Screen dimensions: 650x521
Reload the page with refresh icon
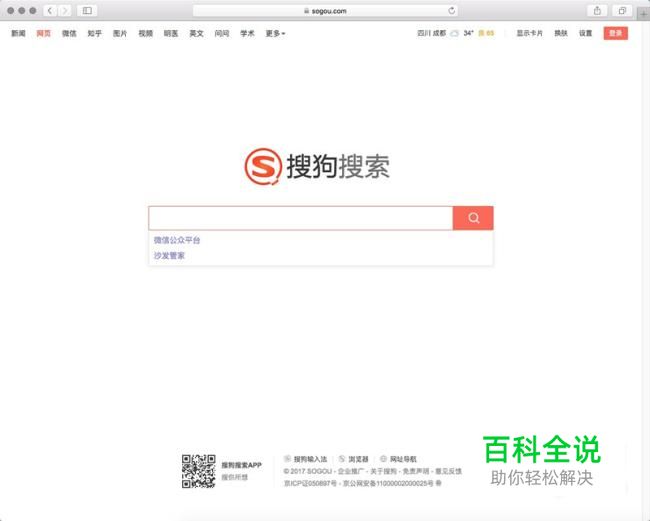click(x=451, y=11)
